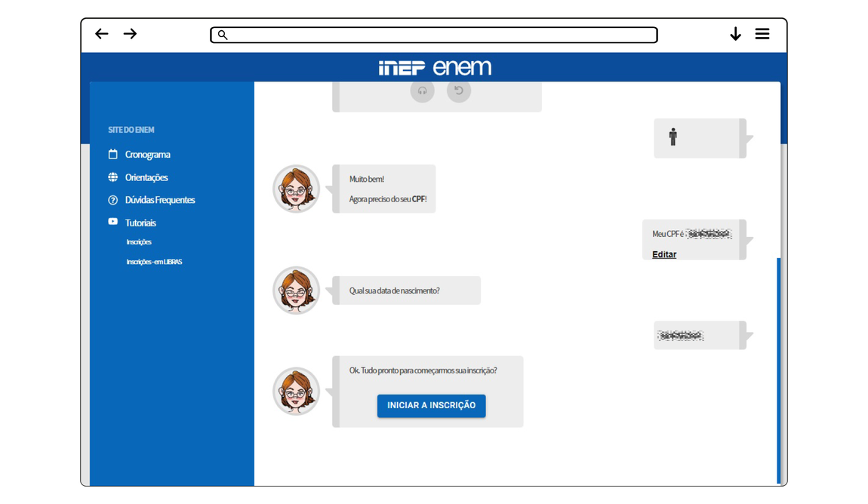Go back with the browser back arrow
The width and height of the screenshot is (868, 504).
click(102, 34)
